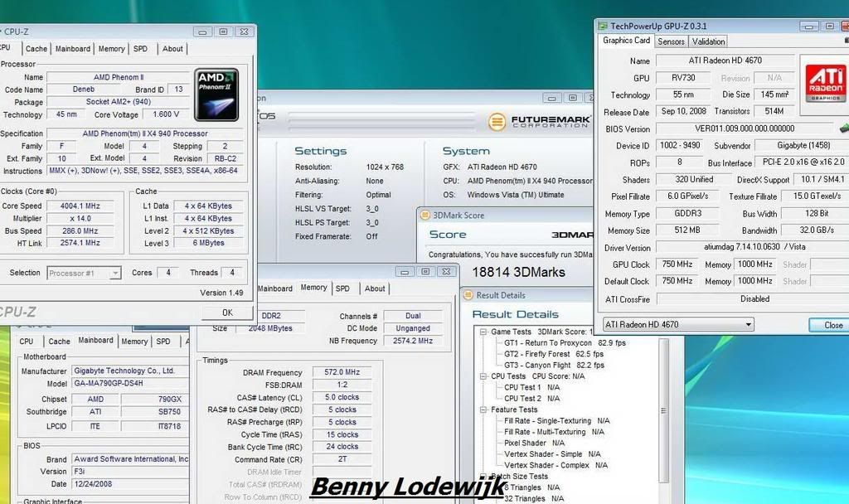Click the Core Voltage value 1.600 V
This screenshot has height=504, width=849.
(x=166, y=114)
